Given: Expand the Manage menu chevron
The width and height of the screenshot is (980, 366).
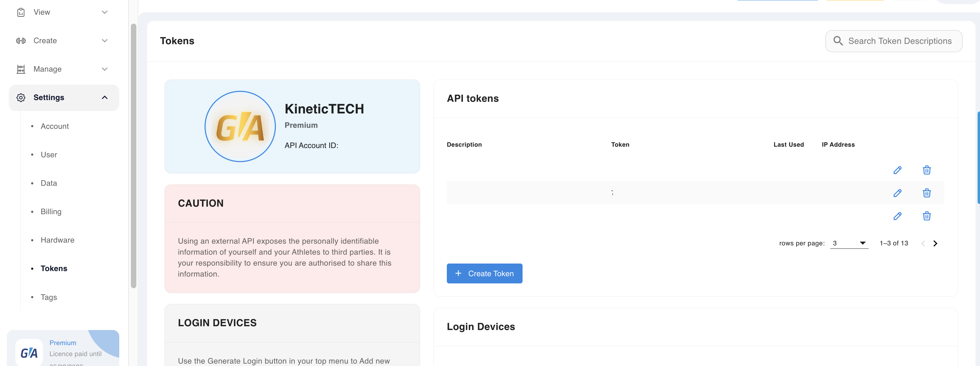Looking at the screenshot, I should 105,69.
